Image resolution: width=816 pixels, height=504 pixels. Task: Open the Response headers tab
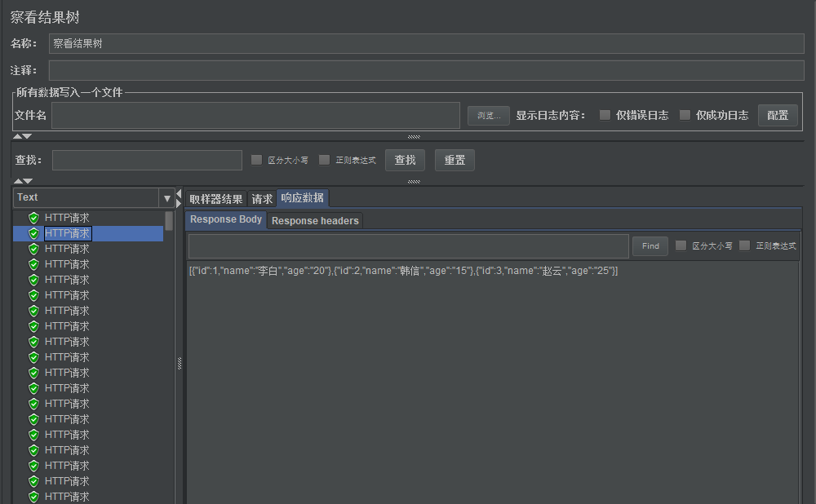pos(315,220)
